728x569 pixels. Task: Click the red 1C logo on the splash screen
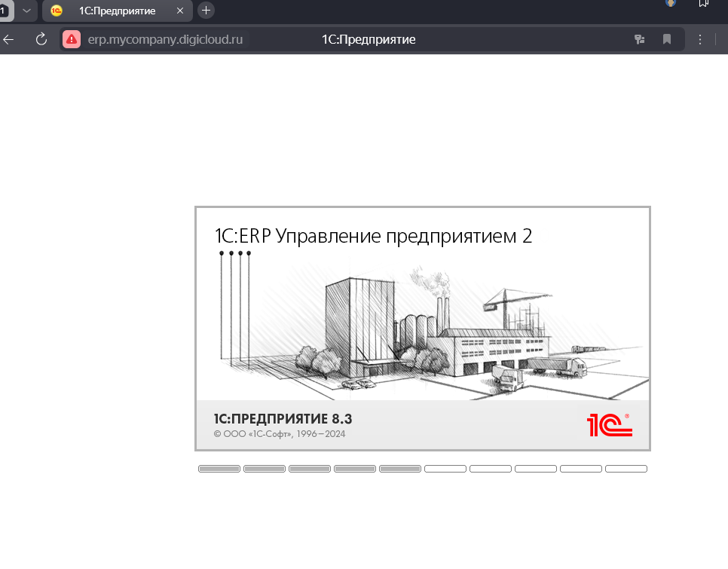(x=610, y=424)
